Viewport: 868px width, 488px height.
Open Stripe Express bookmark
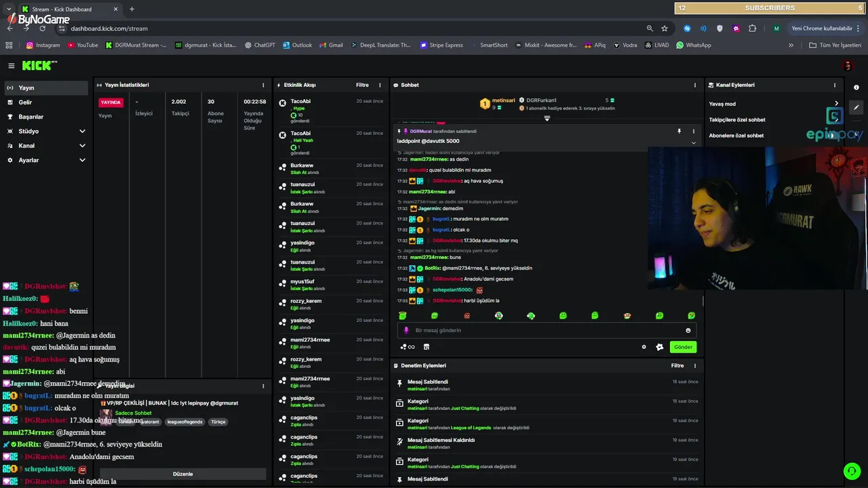[x=441, y=45]
